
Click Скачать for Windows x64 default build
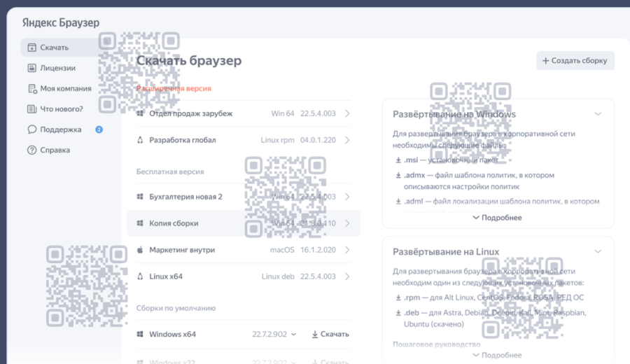pyautogui.click(x=330, y=335)
